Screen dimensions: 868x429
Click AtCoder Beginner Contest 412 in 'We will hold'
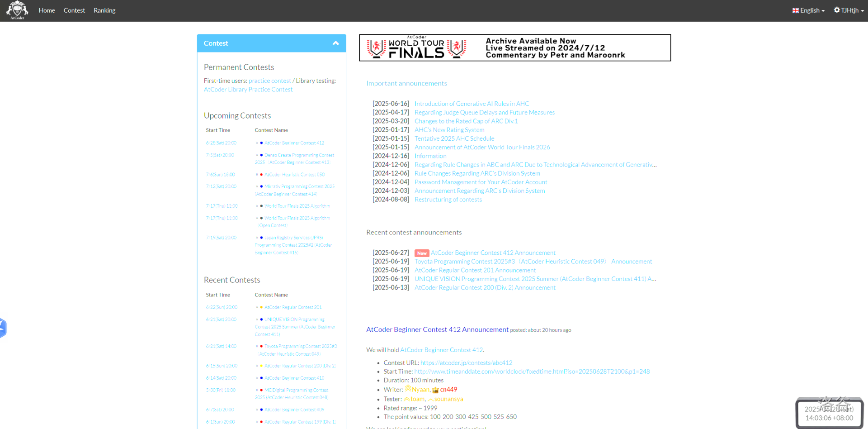(x=441, y=350)
